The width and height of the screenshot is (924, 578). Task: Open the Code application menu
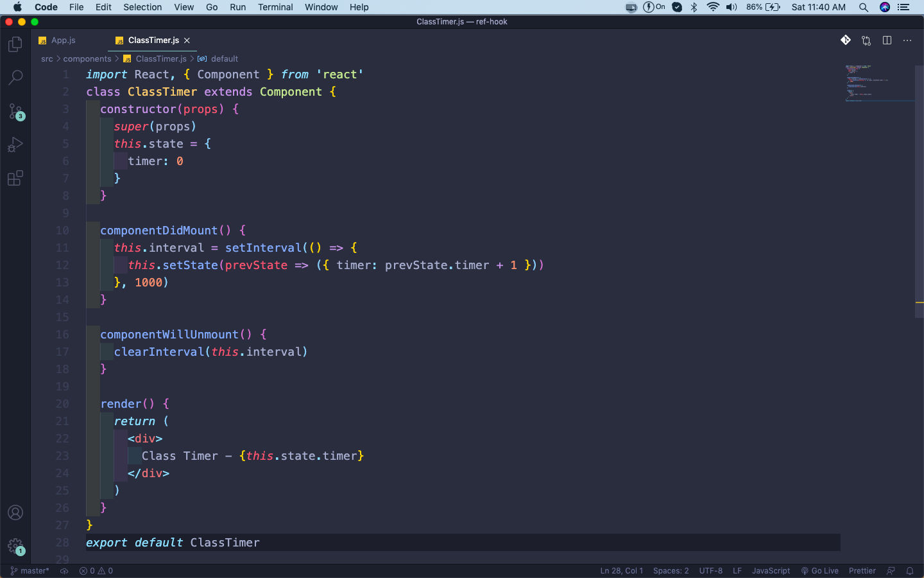pyautogui.click(x=46, y=7)
